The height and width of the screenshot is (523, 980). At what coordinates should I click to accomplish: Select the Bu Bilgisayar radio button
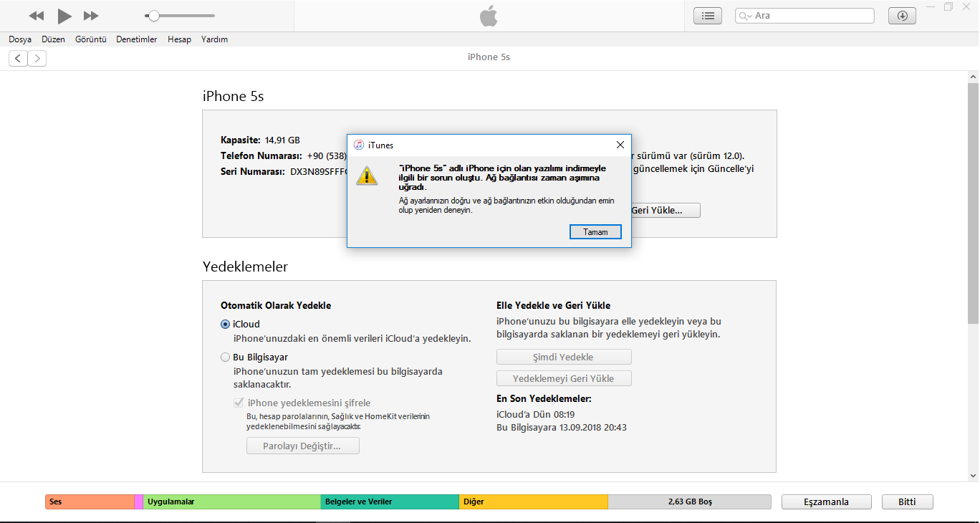coord(225,358)
